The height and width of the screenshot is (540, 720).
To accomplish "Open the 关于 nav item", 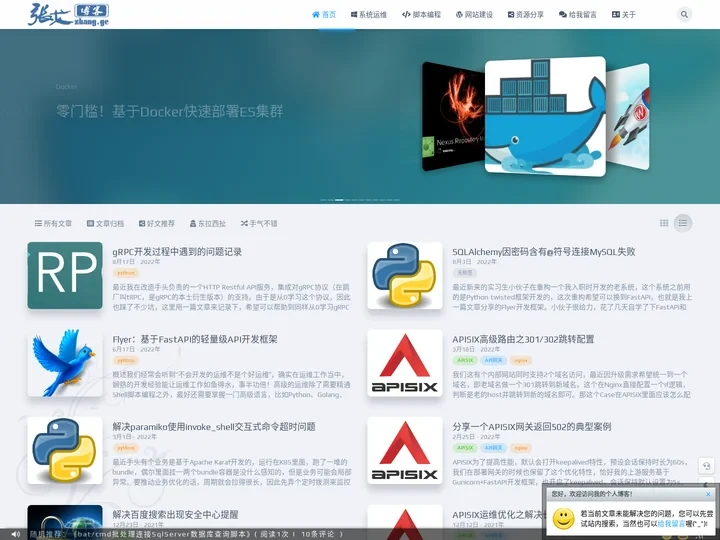I will [x=624, y=15].
